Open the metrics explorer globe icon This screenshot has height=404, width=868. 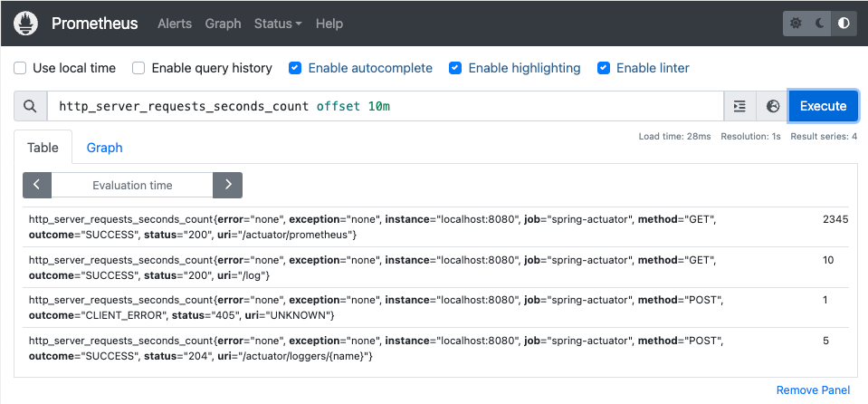tap(773, 106)
